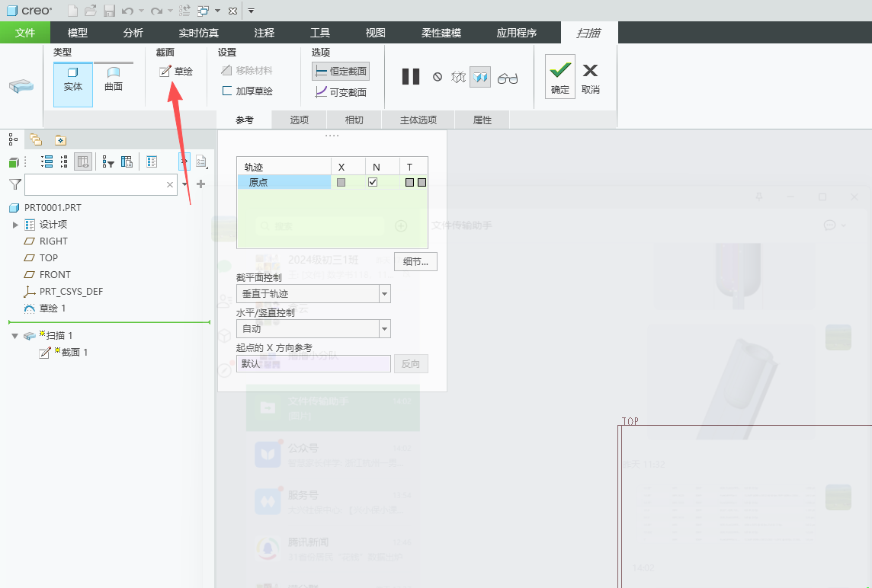Expand the 设计项 tree node
872x588 pixels.
15,225
